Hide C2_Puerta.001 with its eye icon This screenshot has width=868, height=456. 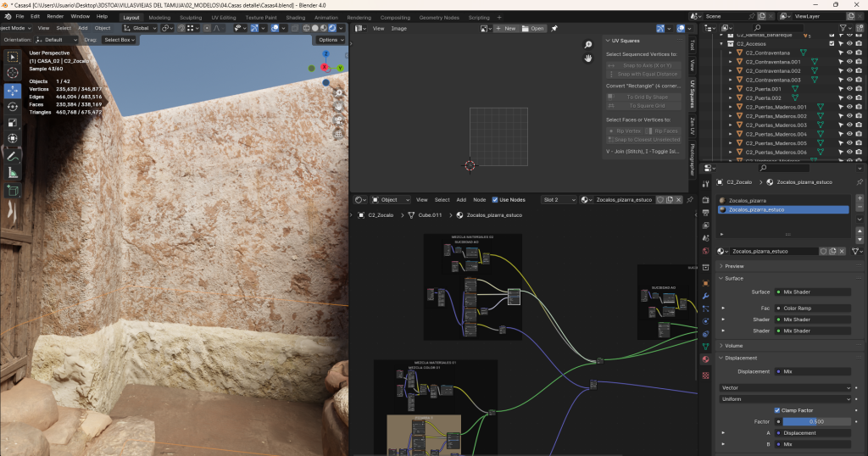849,89
